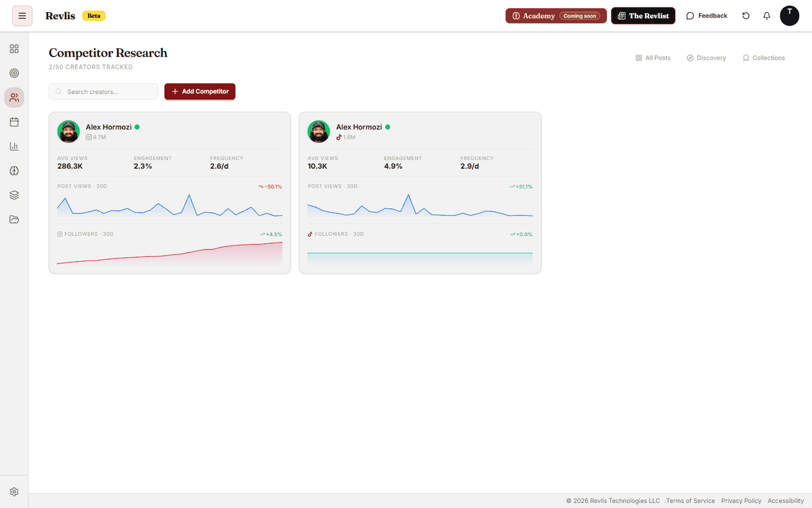Focus the Search creators input field

[103, 91]
